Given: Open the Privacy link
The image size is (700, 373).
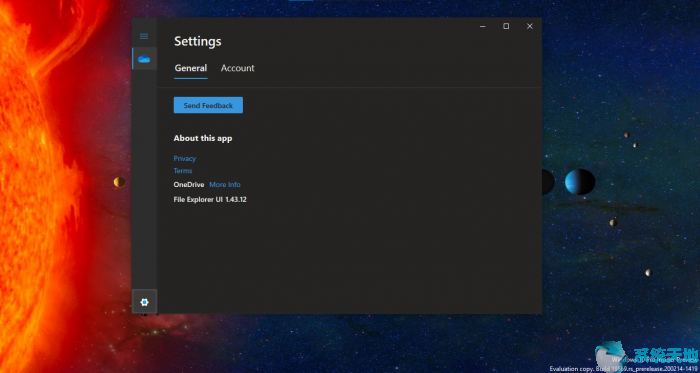Looking at the screenshot, I should coord(184,158).
